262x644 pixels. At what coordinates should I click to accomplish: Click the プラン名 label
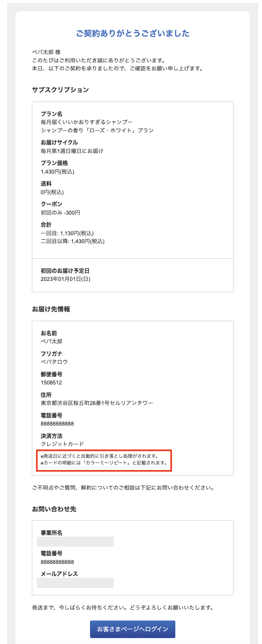(x=51, y=114)
